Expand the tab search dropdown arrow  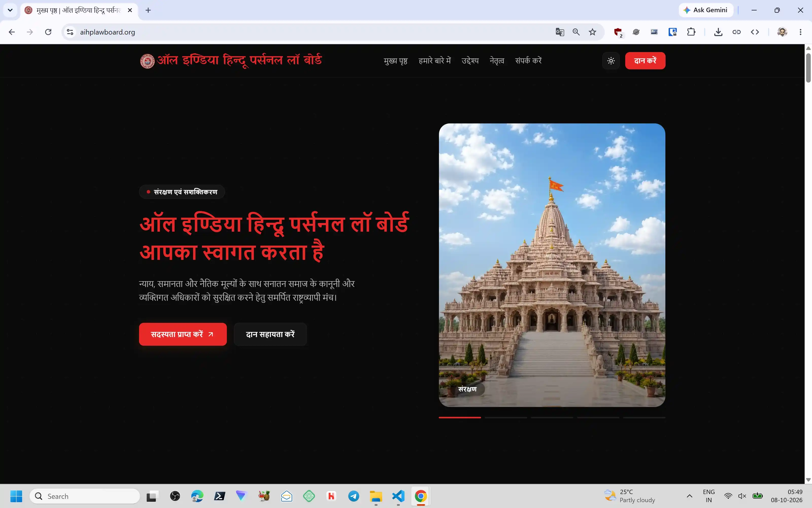[x=10, y=10]
